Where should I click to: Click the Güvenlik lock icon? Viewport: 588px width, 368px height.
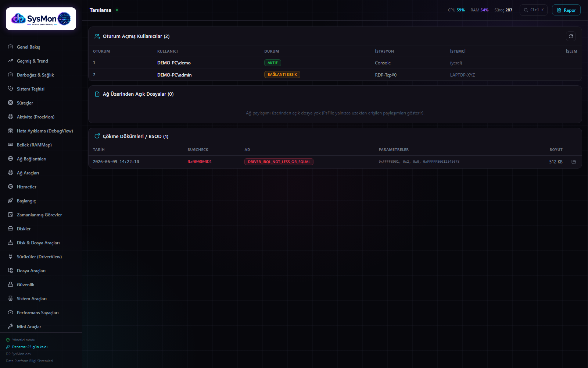[x=10, y=284]
